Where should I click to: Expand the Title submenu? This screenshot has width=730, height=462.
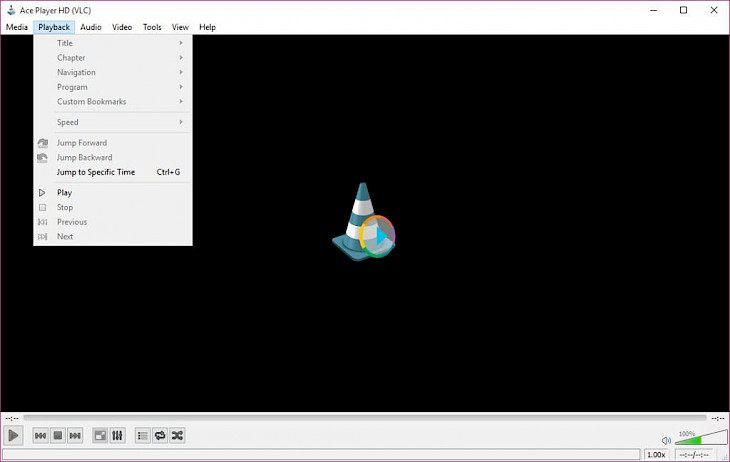click(x=113, y=43)
